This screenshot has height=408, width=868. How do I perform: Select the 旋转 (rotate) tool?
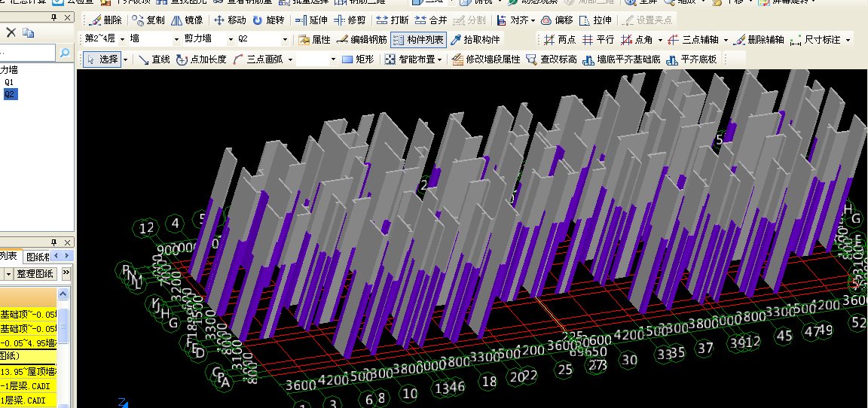click(268, 20)
